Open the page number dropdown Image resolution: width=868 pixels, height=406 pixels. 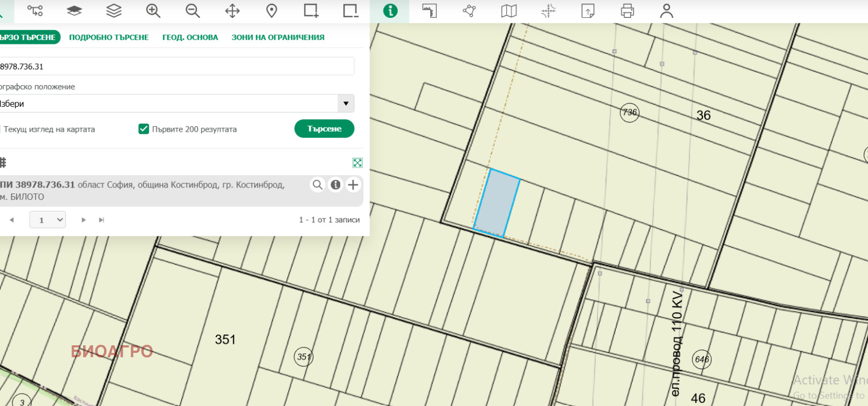[x=48, y=220]
